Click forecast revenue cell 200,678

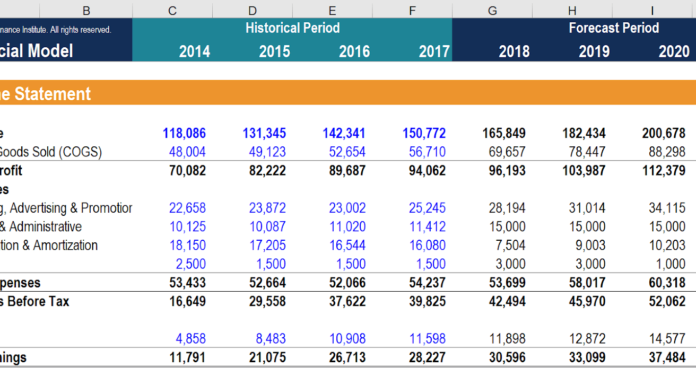[663, 133]
